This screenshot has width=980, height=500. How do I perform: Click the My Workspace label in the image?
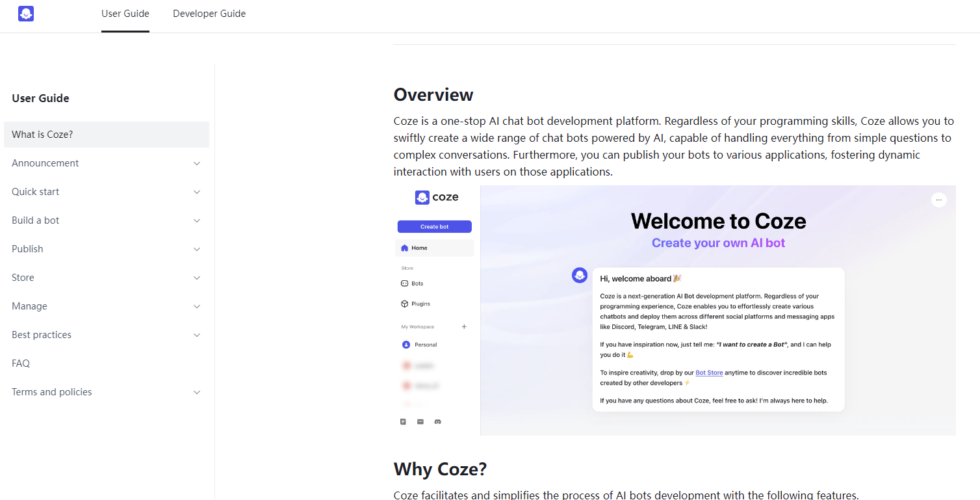pyautogui.click(x=418, y=326)
